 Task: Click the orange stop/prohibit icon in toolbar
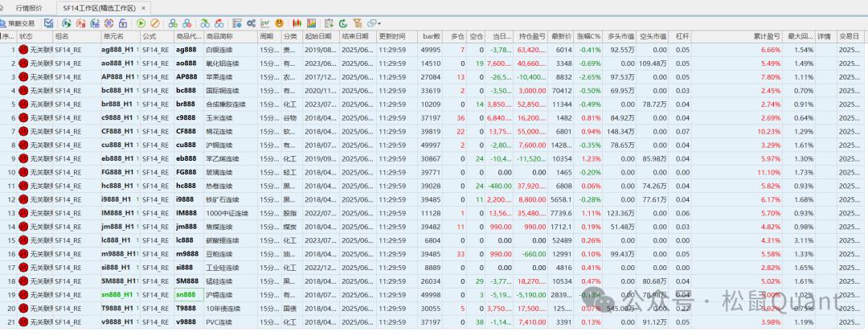pyautogui.click(x=154, y=23)
